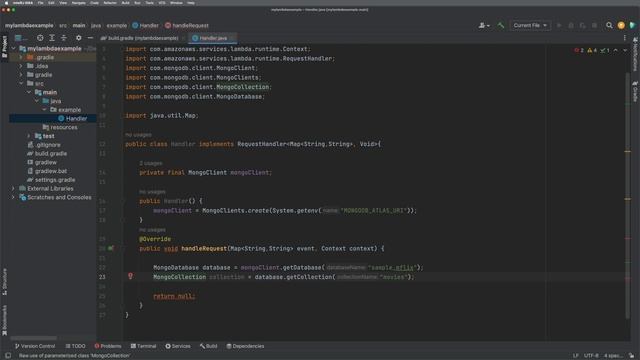The width and height of the screenshot is (640, 360).
Task: Click handleRequest breadcrumb in navigation bar
Action: click(187, 25)
